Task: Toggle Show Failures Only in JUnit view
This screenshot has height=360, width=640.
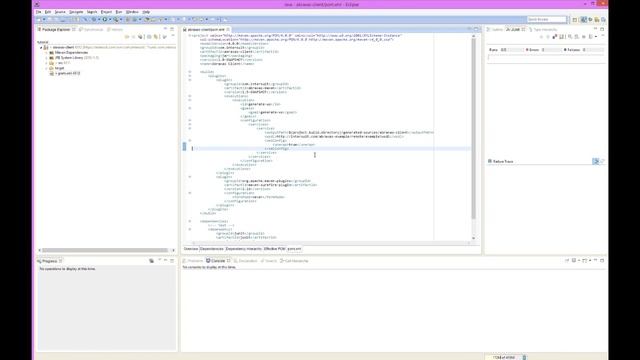Action: pyautogui.click(x=555, y=37)
